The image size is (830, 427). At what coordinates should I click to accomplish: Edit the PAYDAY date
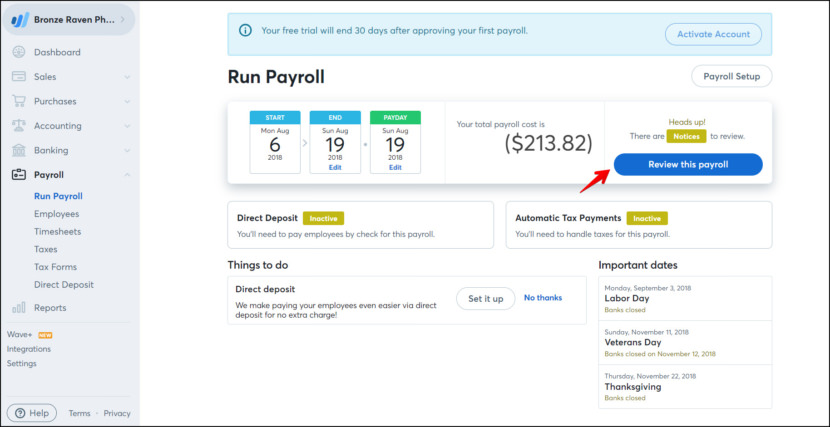pyautogui.click(x=395, y=167)
